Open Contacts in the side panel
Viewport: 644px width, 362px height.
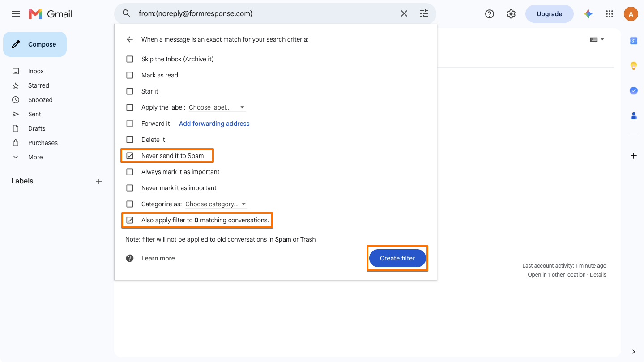point(634,116)
